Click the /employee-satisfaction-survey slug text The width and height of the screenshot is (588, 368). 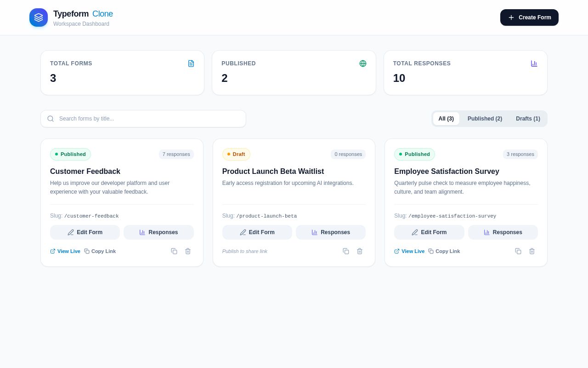coord(452,216)
